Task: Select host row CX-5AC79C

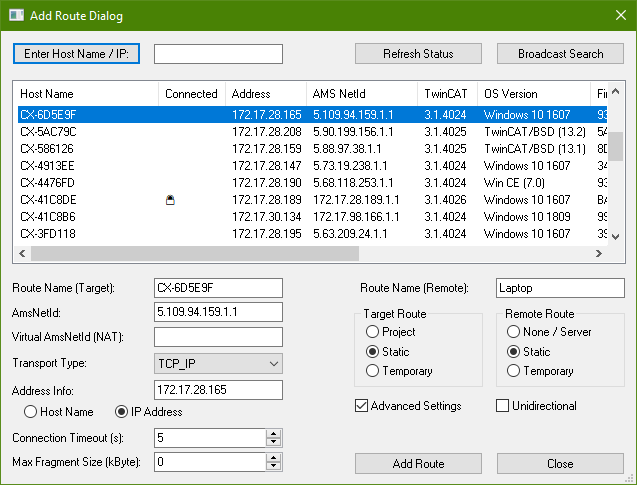Action: [x=312, y=132]
